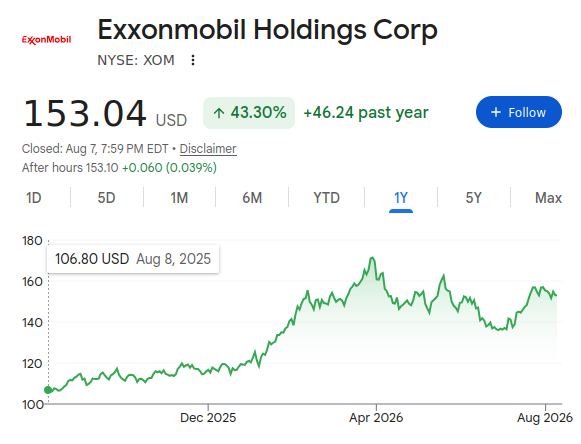This screenshot has height=444, width=581.
Task: Select the active 1Y range tab
Action: 401,198
